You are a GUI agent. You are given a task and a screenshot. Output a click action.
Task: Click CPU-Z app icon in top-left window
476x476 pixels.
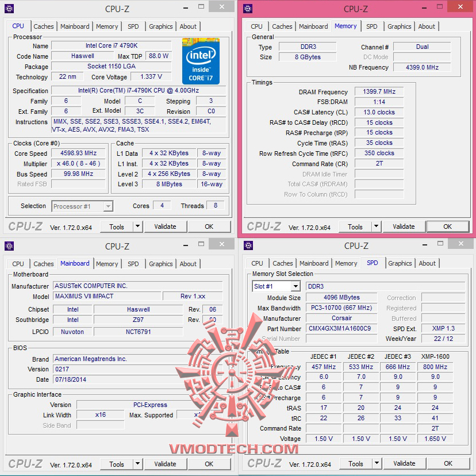[9, 9]
